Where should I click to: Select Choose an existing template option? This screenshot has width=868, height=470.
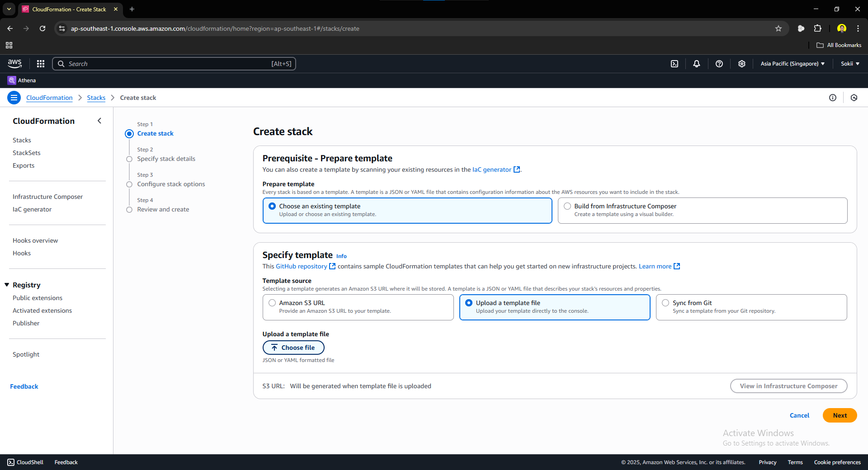point(407,211)
